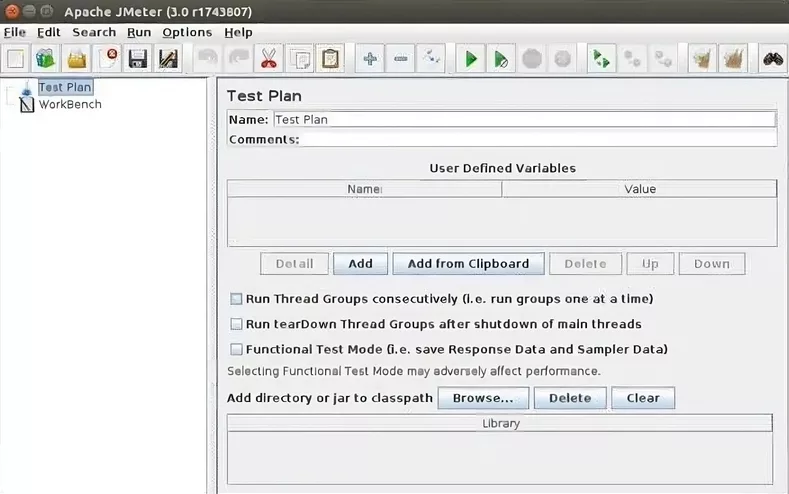The image size is (789, 494).
Task: Select WorkBench in the tree
Action: click(x=69, y=104)
